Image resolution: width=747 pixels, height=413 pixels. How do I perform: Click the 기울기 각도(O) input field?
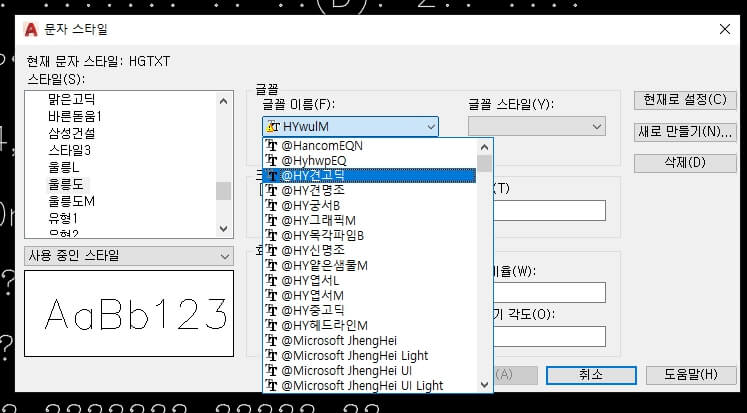tap(549, 337)
